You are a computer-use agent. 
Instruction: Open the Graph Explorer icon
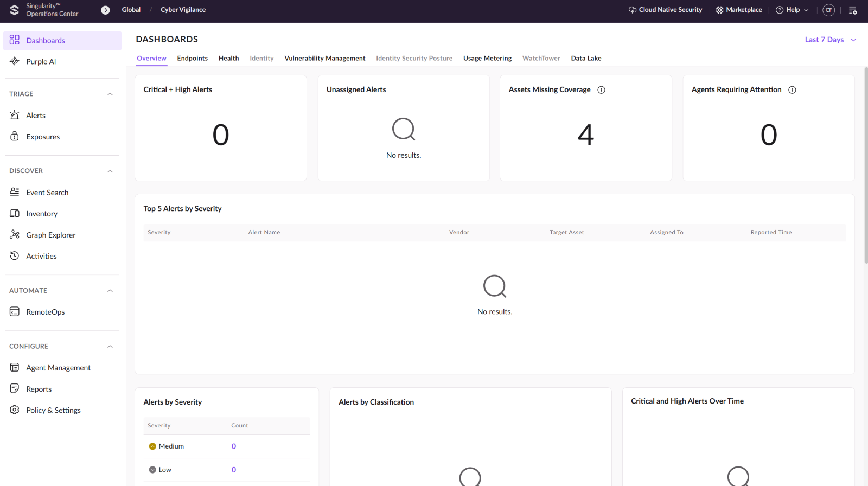[x=15, y=234]
